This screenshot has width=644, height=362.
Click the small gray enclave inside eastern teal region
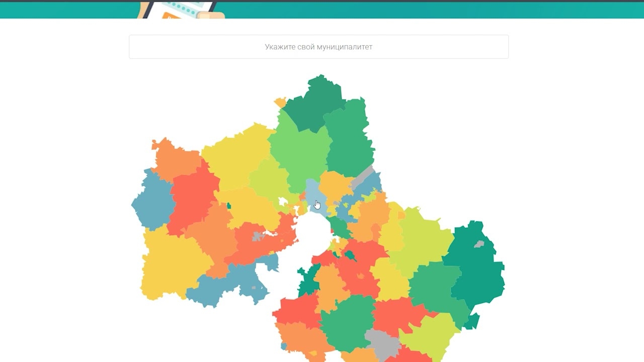tap(479, 244)
